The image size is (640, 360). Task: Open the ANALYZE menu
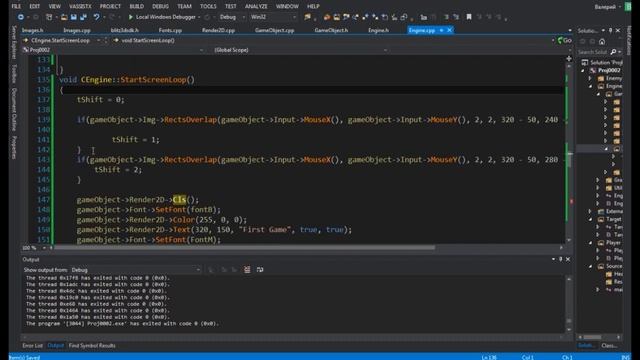click(x=256, y=7)
